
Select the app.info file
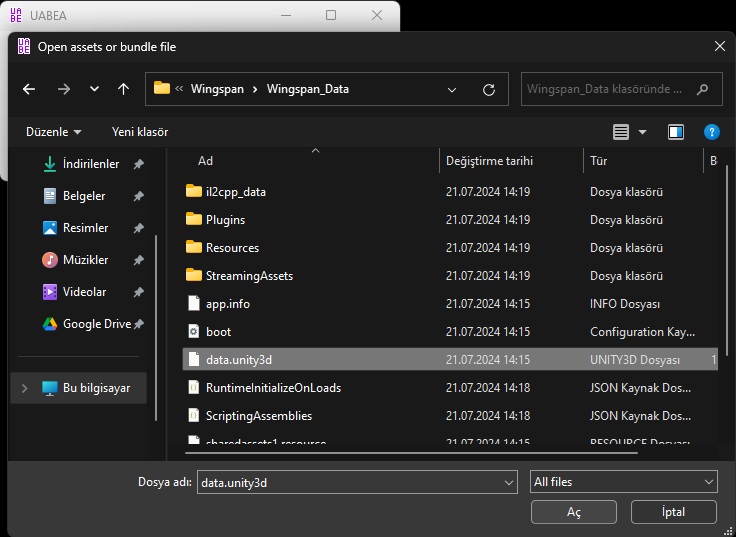(450, 304)
